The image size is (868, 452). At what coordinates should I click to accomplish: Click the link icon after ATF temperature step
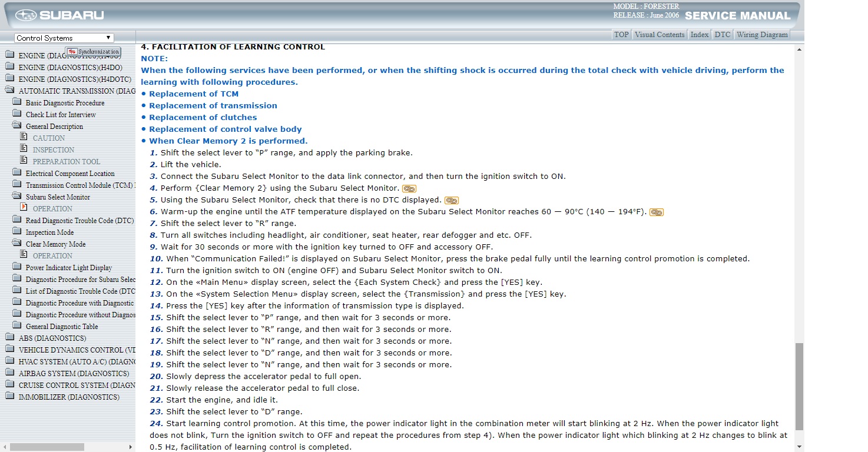tap(656, 212)
